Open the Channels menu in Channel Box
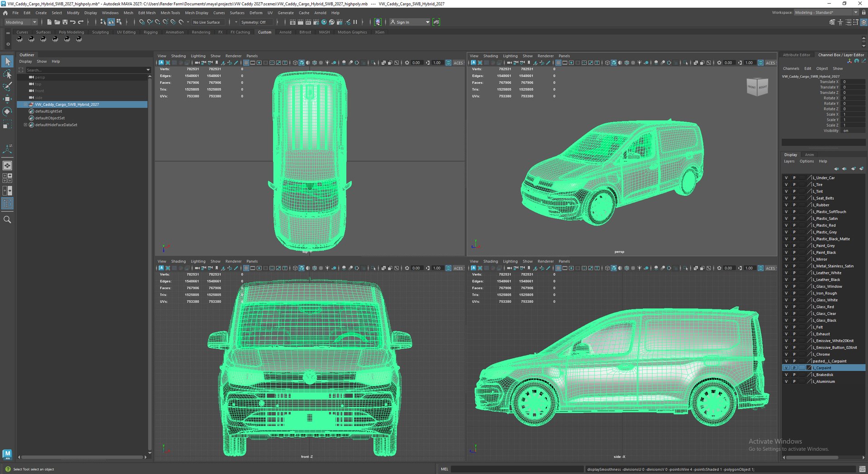Image resolution: width=868 pixels, height=474 pixels. click(791, 69)
